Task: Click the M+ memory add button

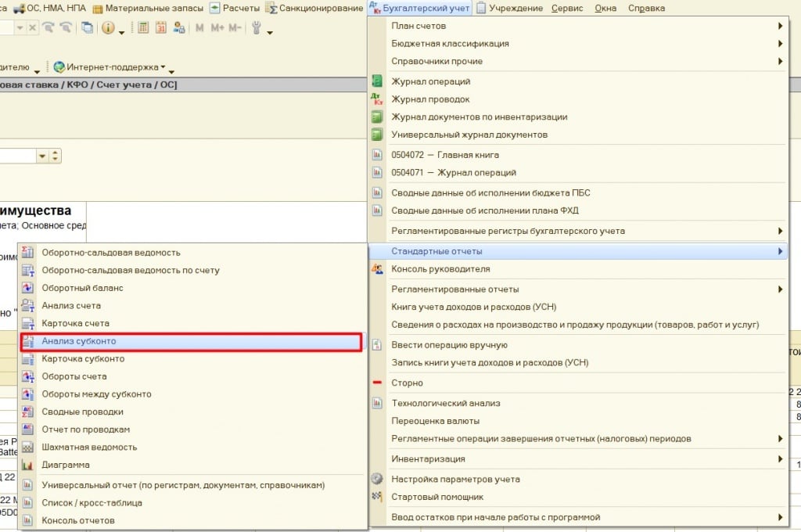Action: (x=217, y=27)
